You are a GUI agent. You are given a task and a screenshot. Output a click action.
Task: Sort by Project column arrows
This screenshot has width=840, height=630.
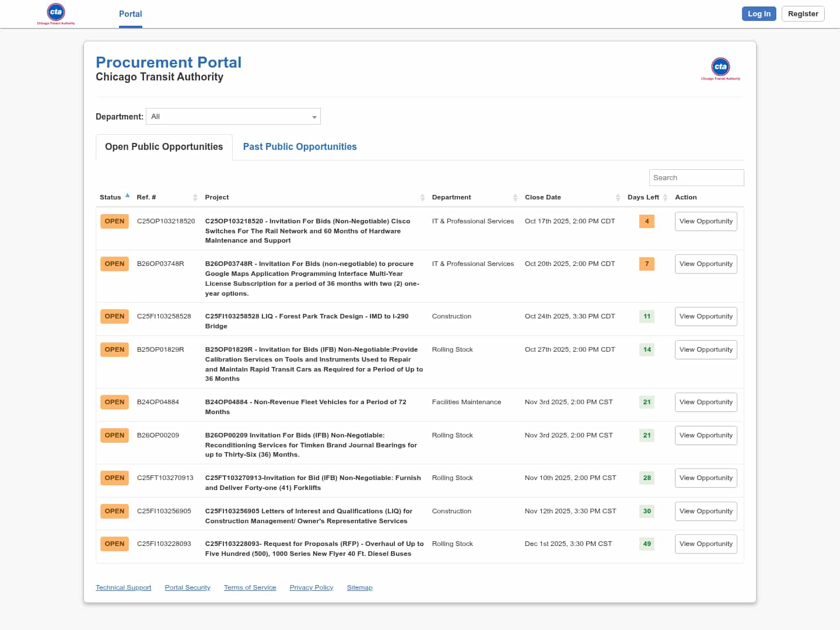click(x=422, y=198)
